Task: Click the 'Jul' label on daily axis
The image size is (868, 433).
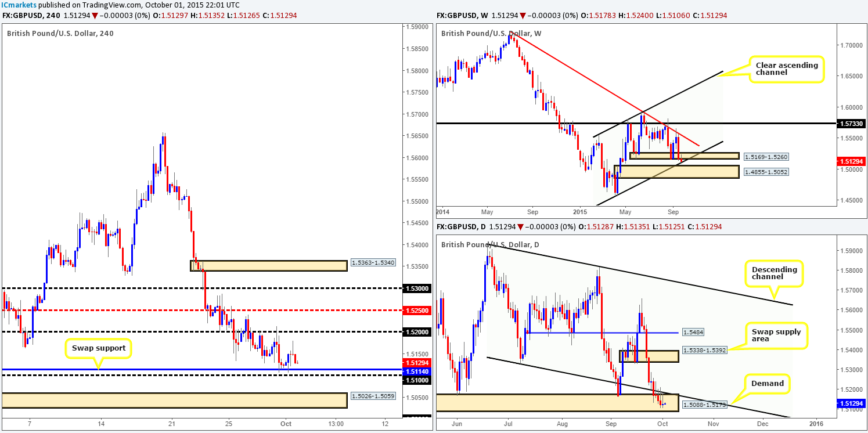Action: 509,425
